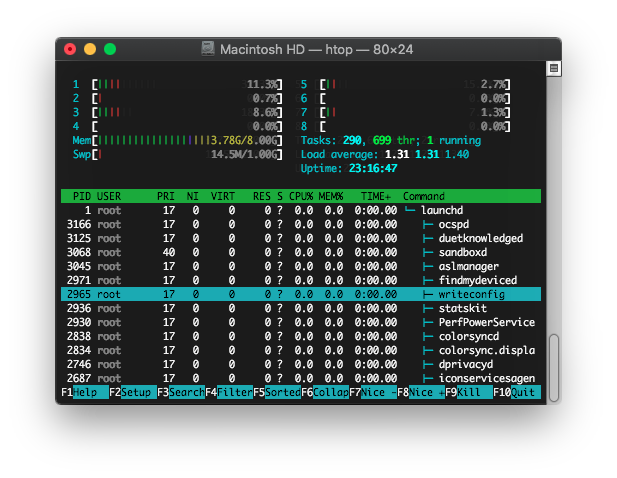Select the launchd process row
Image resolution: width=617 pixels, height=478 pixels.
301,210
